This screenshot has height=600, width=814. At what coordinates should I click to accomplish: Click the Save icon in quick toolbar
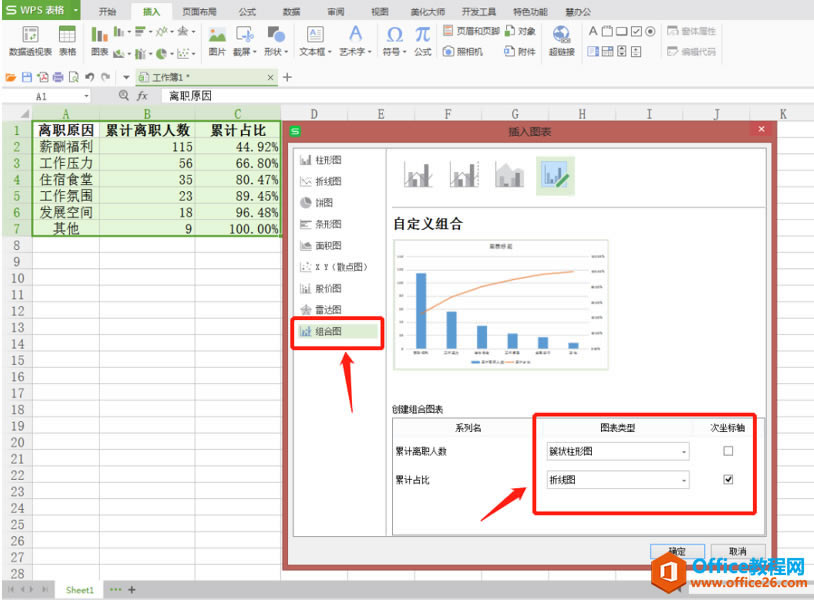[x=27, y=77]
